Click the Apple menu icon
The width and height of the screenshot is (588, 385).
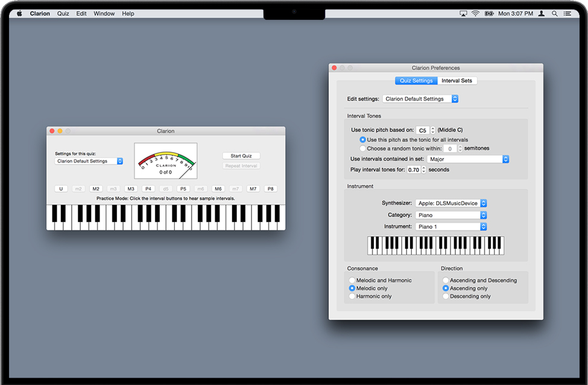click(x=19, y=13)
